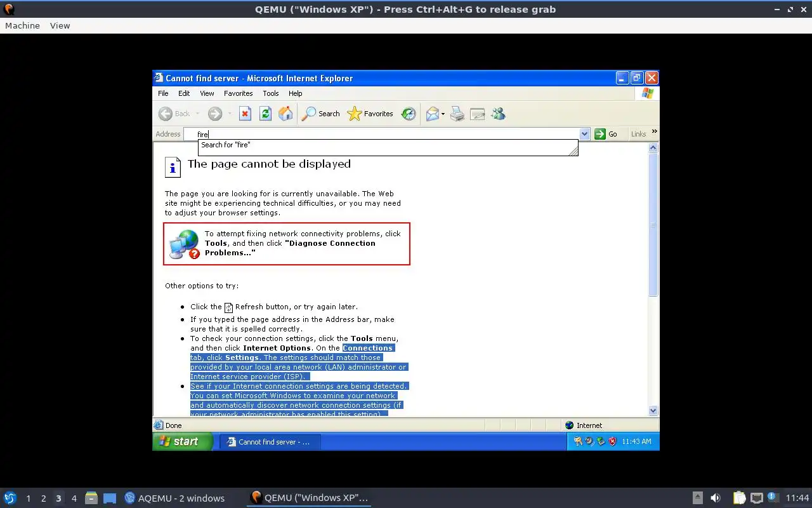Click the 11:43 AM XP tray clock
Image resolution: width=812 pixels, height=508 pixels.
tap(636, 441)
